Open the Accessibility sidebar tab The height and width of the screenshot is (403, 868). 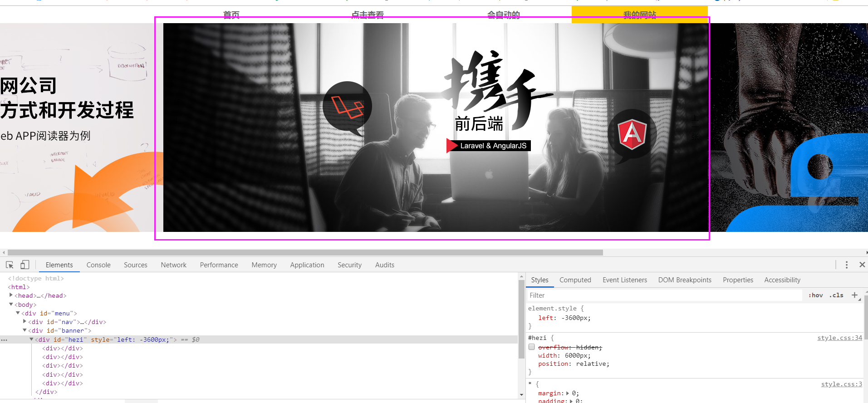coord(782,280)
